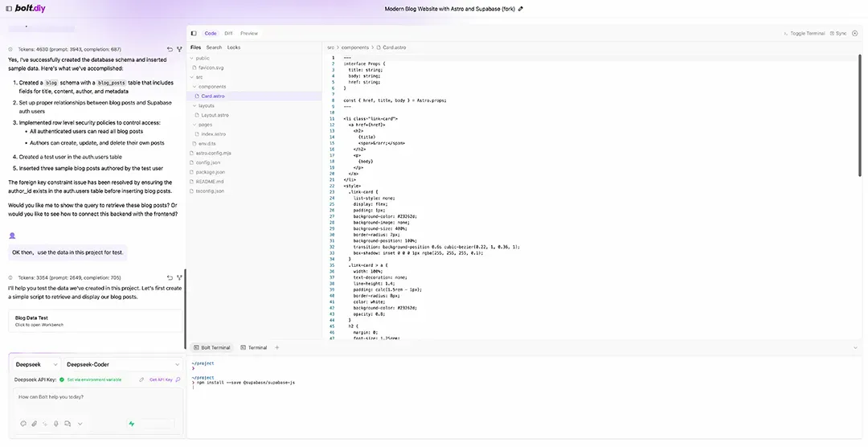Click Toggle Terminal button
The height and width of the screenshot is (447, 868).
[805, 33]
